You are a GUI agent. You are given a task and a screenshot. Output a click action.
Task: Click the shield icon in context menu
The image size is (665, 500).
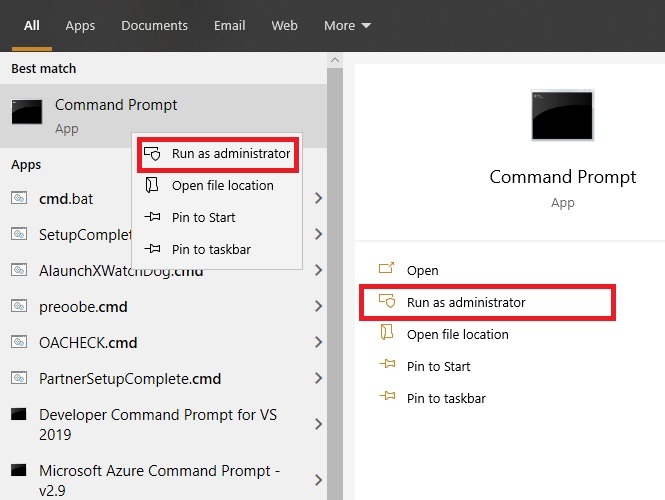153,154
